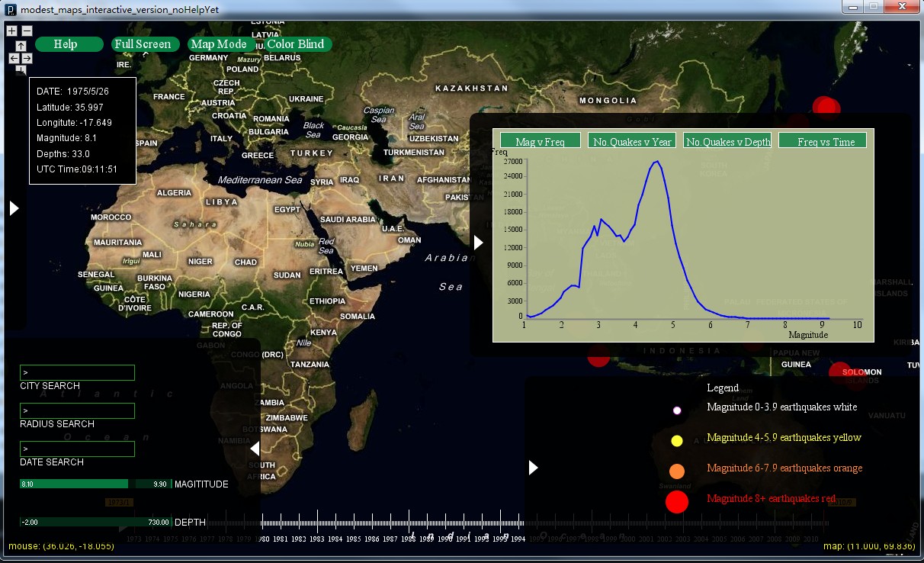Zoom in the map with the plus button
The width and height of the screenshot is (924, 563).
tap(11, 31)
